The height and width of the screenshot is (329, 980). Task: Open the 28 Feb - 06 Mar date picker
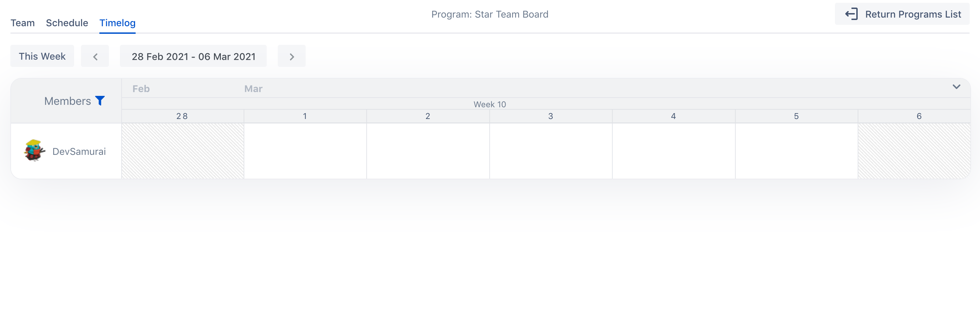(x=193, y=56)
